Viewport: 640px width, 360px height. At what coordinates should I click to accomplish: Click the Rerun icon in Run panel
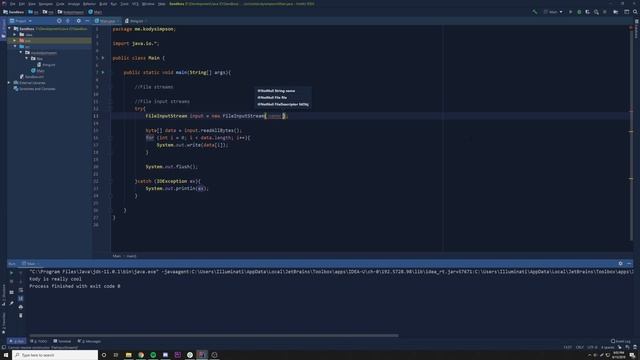pyautogui.click(x=11, y=273)
